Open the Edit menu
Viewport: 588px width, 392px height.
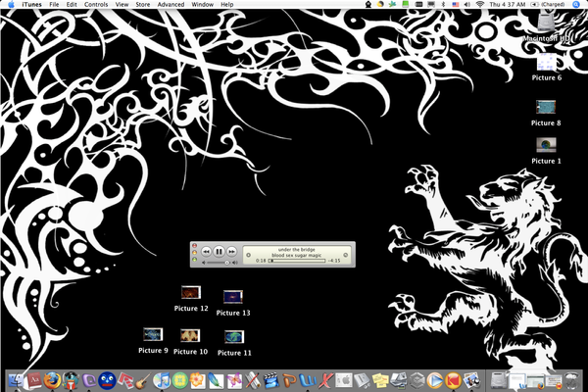pos(72,5)
